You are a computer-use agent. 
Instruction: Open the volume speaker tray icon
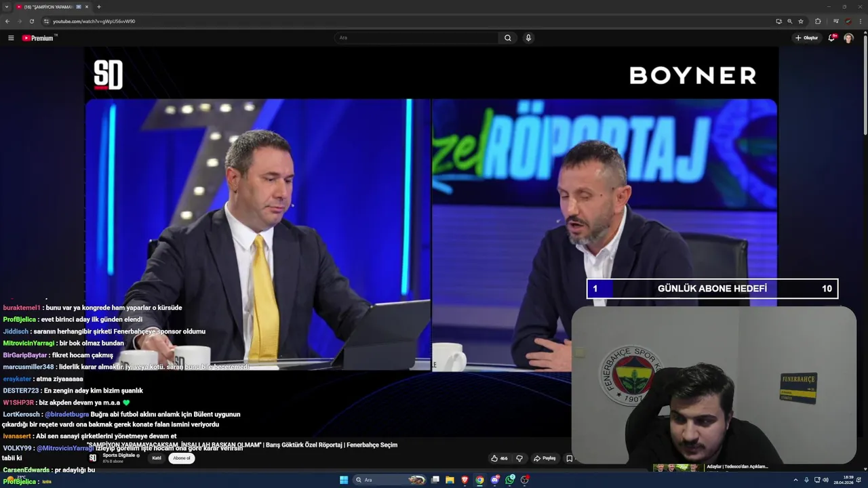[825, 480]
